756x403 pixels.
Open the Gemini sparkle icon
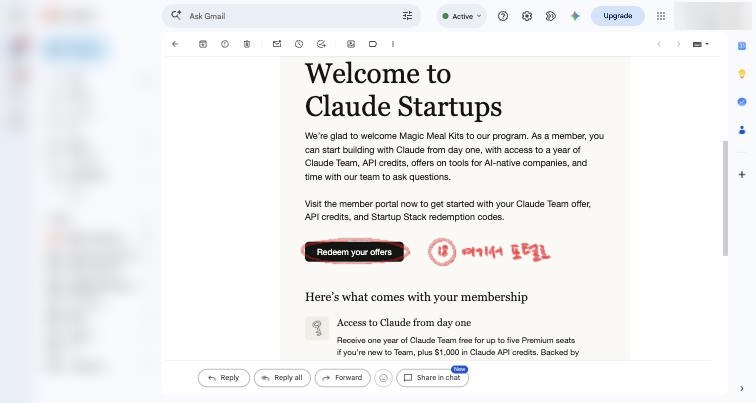pos(575,16)
